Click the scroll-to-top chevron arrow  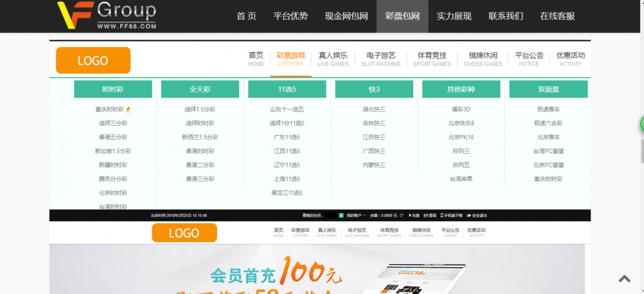tap(625, 278)
